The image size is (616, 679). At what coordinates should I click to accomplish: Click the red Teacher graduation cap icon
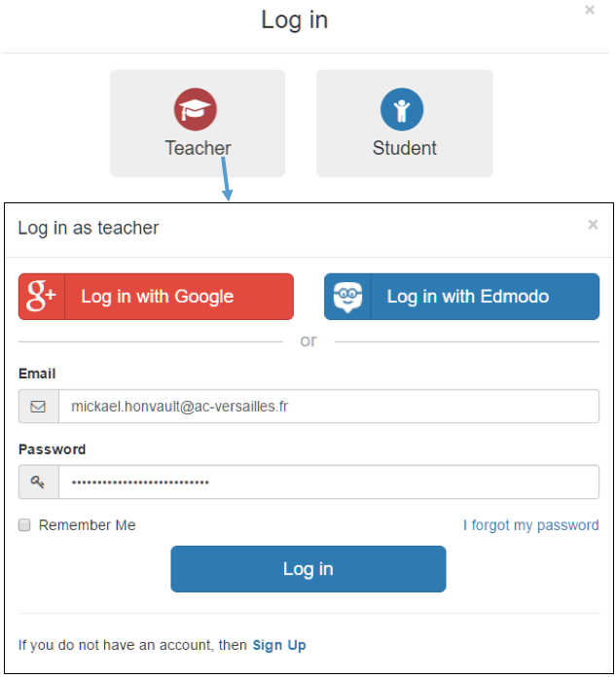(x=196, y=110)
